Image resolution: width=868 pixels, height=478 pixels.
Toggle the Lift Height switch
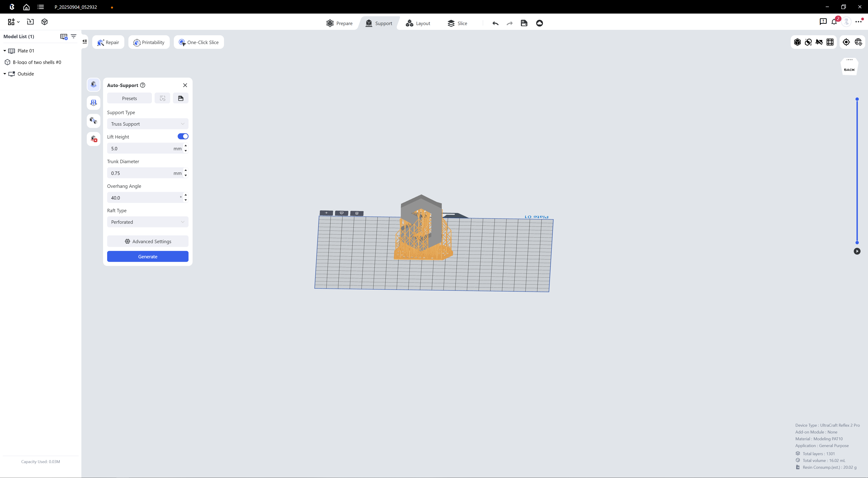(x=183, y=137)
